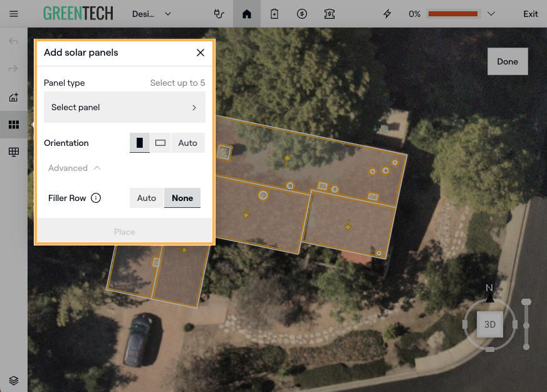The width and height of the screenshot is (547, 392).
Task: Select portrait panel orientation
Action: pos(140,143)
